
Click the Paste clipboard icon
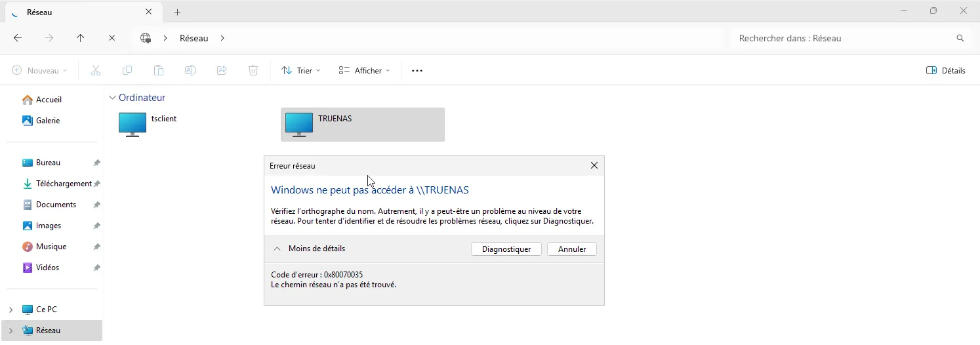(x=159, y=71)
